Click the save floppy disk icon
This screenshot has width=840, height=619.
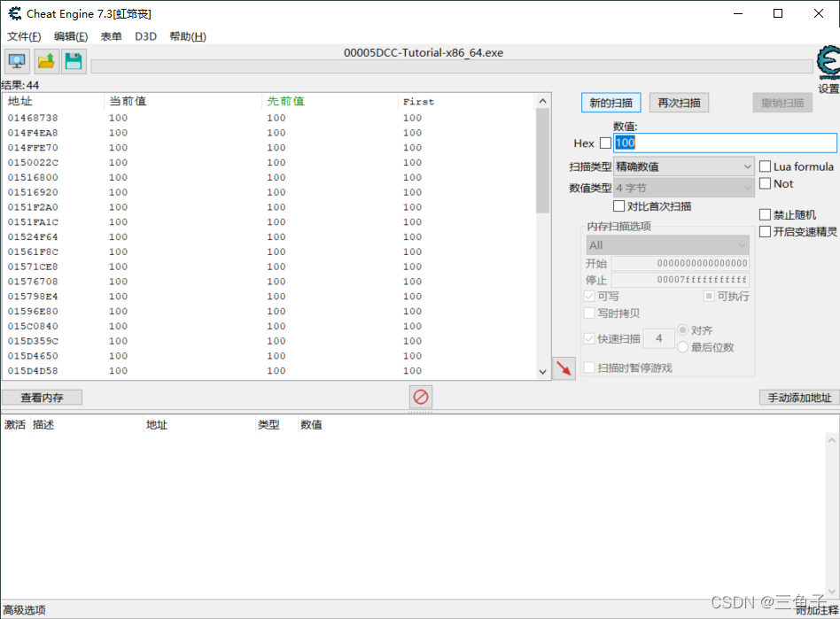[74, 62]
